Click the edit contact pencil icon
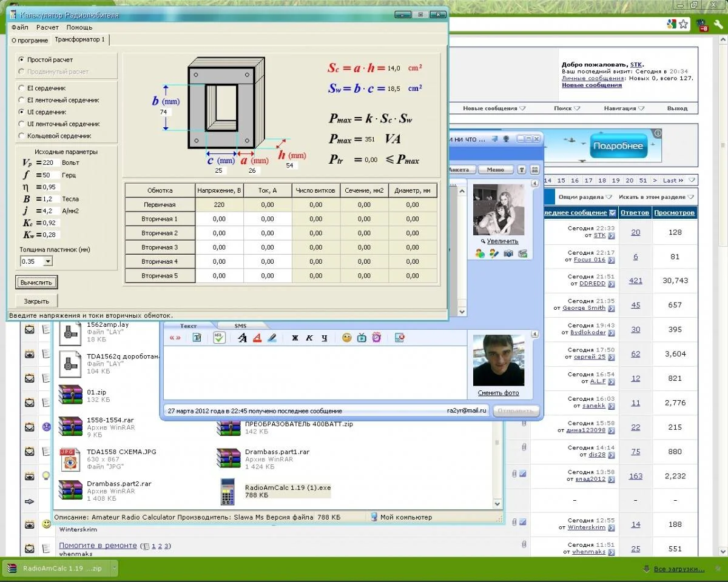 [x=494, y=253]
